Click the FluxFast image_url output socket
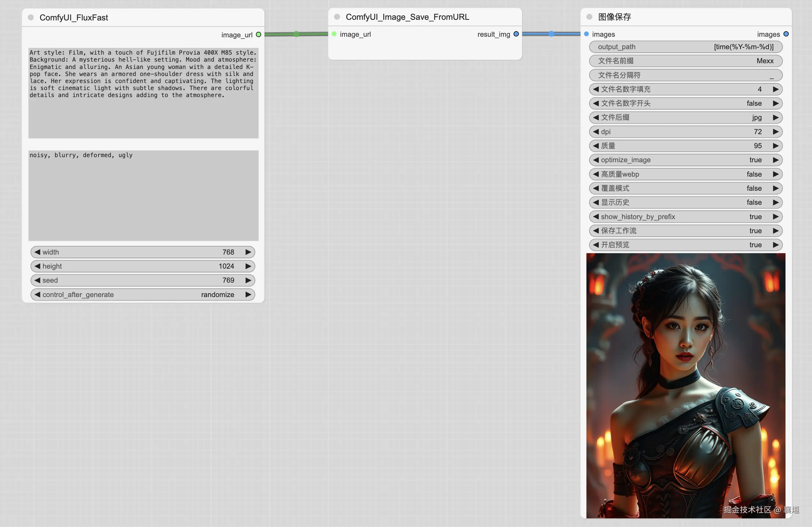The height and width of the screenshot is (527, 812). coord(258,34)
